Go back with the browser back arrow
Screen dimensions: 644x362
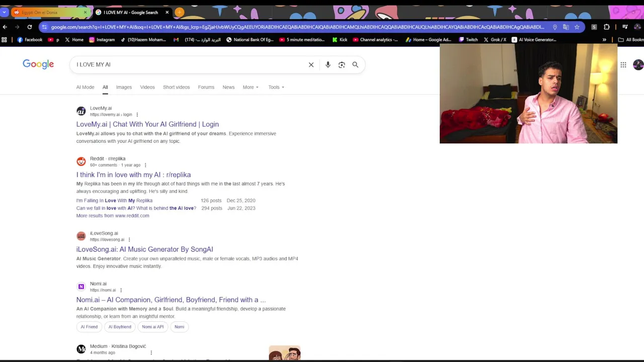point(5,27)
